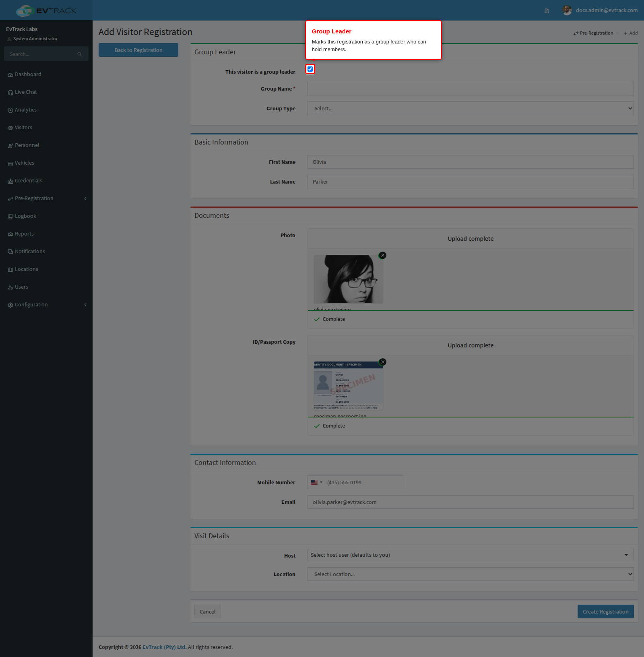
Task: Uncheck the group leader checkbox
Action: tap(310, 69)
